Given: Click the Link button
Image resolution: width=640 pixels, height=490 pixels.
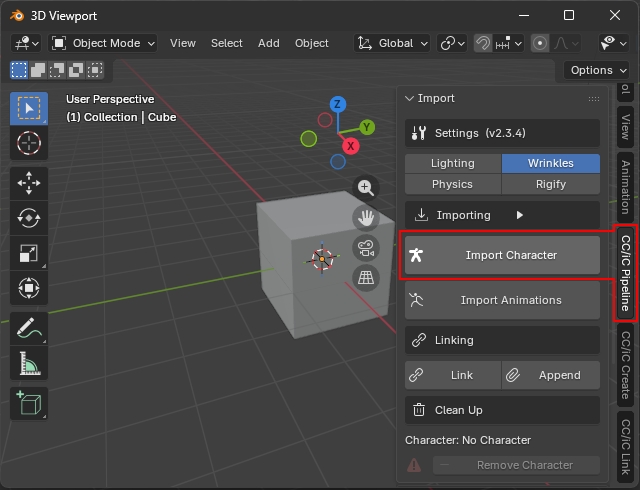Looking at the screenshot, I should pos(453,375).
